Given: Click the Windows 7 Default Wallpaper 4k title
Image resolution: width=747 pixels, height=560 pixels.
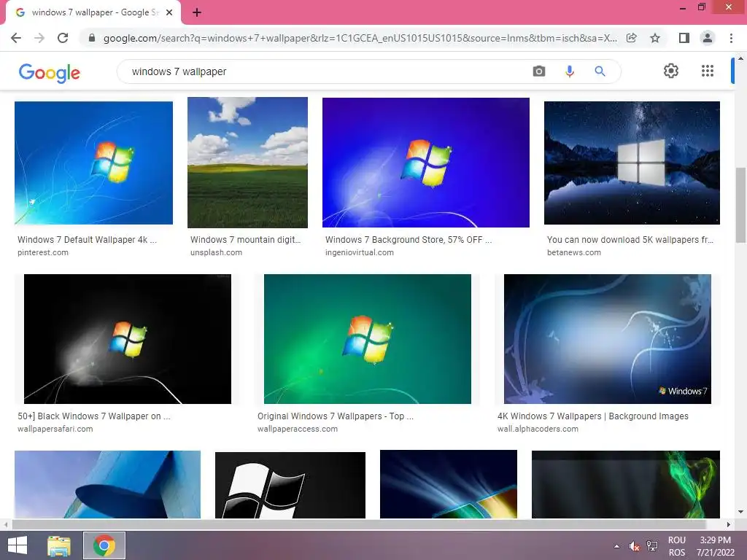Looking at the screenshot, I should (88, 239).
